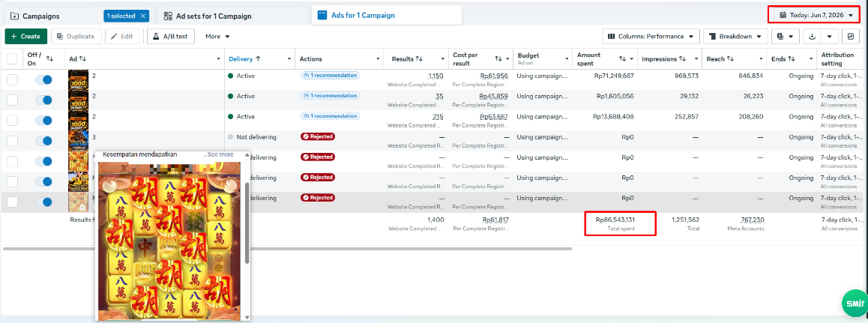
Task: Click the ad preview popup's vertical scrollbar
Action: coord(247,223)
